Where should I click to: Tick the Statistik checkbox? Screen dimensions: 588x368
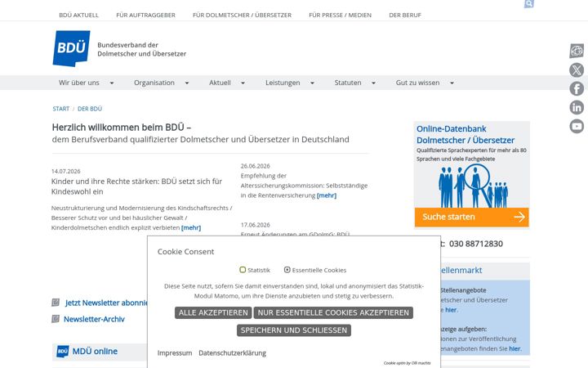click(x=243, y=270)
